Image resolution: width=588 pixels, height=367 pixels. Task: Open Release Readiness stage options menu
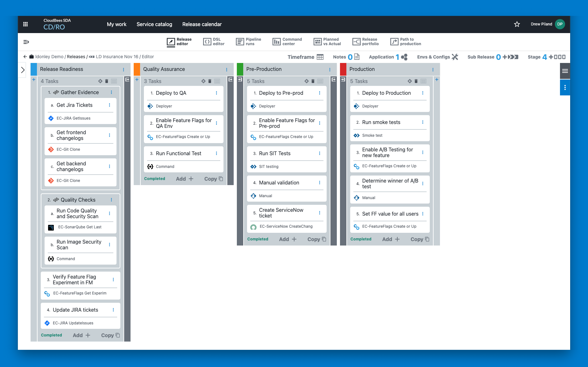click(124, 69)
